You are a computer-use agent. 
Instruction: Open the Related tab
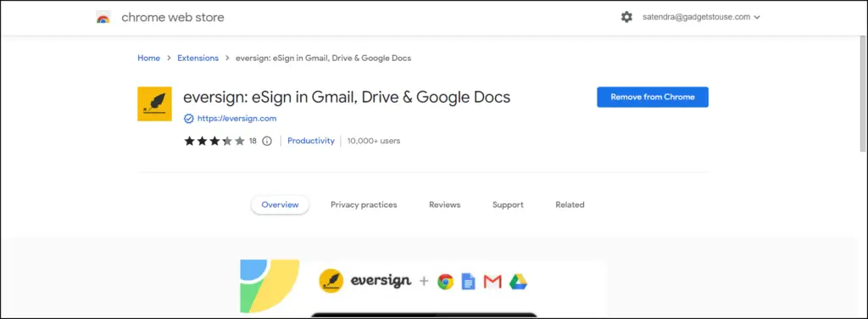click(570, 205)
